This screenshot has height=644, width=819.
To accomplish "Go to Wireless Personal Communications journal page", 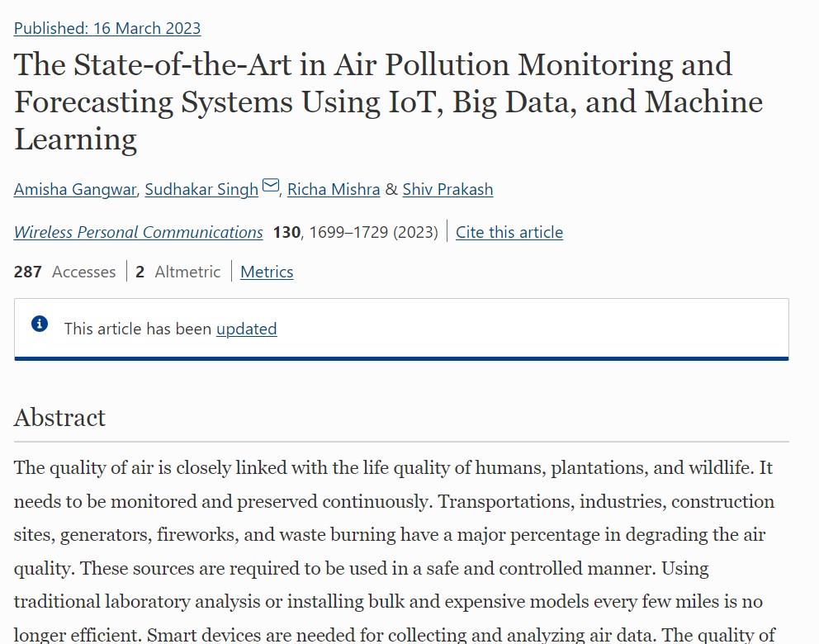I will click(139, 232).
